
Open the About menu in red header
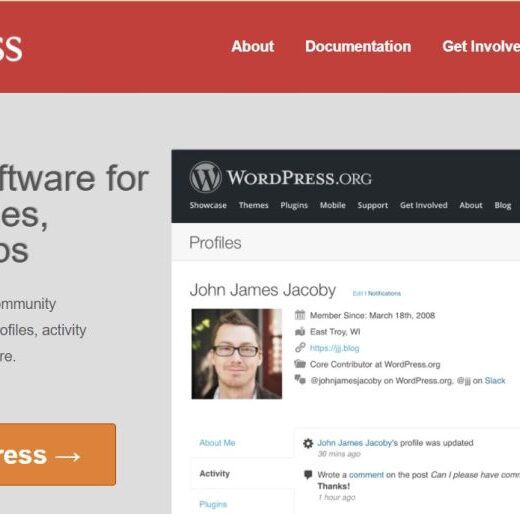pyautogui.click(x=253, y=46)
